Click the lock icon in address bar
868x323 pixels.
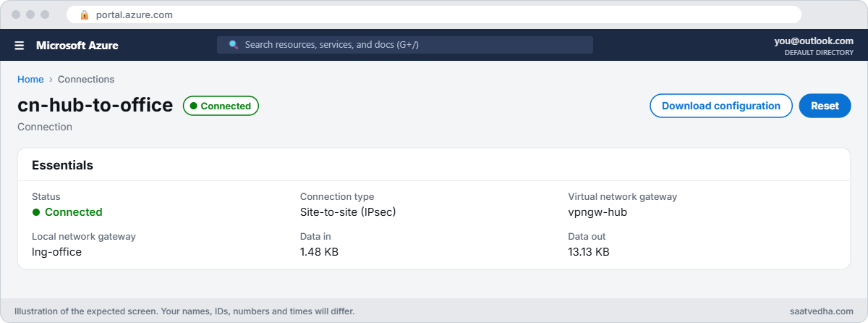pyautogui.click(x=85, y=14)
